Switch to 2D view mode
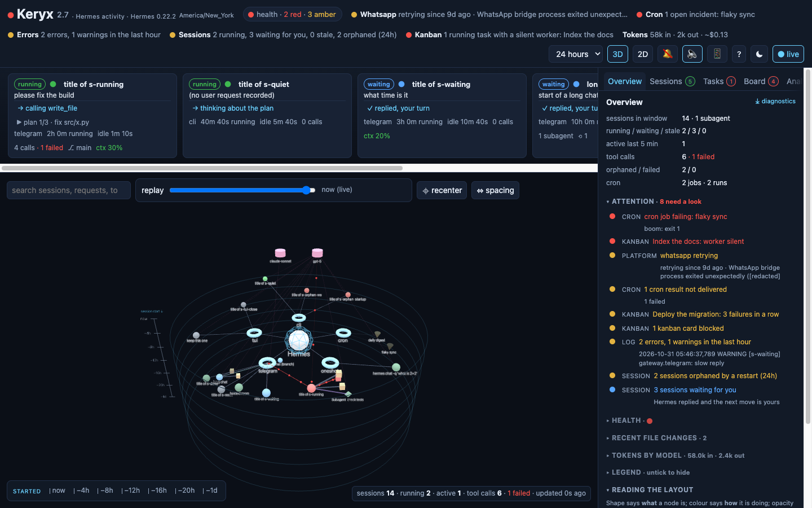 click(x=642, y=54)
